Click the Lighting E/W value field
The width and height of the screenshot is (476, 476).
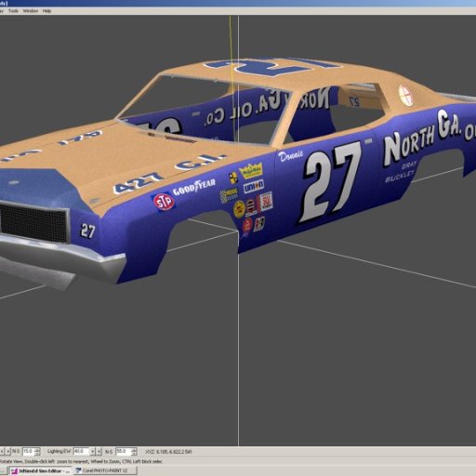(81, 451)
